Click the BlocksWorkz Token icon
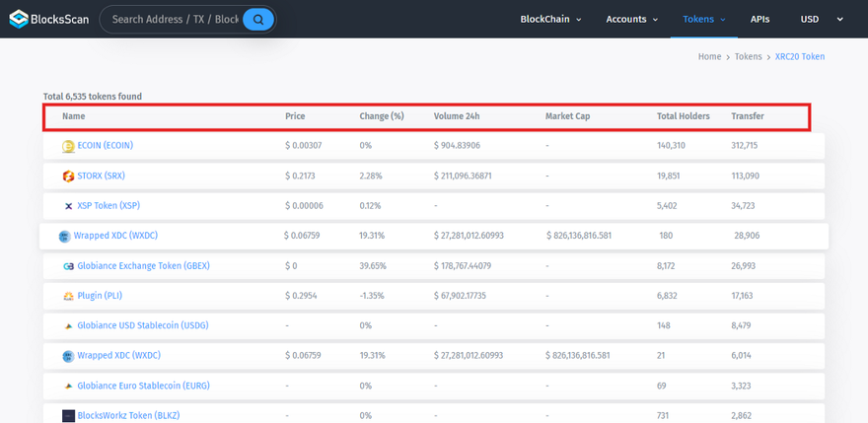The width and height of the screenshot is (868, 423). click(68, 416)
